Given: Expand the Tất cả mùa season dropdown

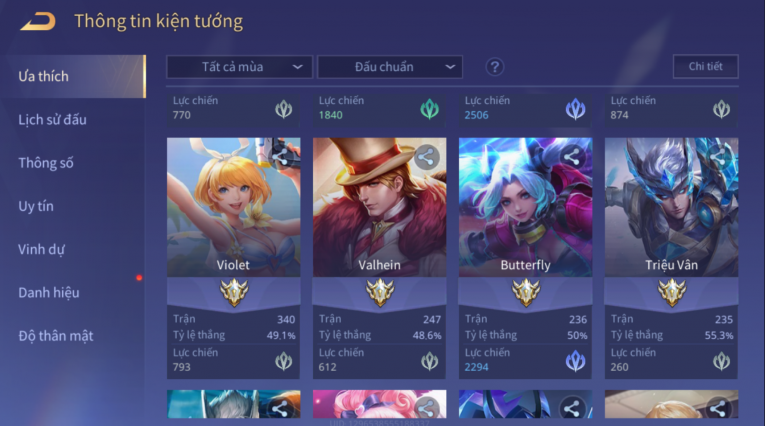Looking at the screenshot, I should tap(240, 67).
